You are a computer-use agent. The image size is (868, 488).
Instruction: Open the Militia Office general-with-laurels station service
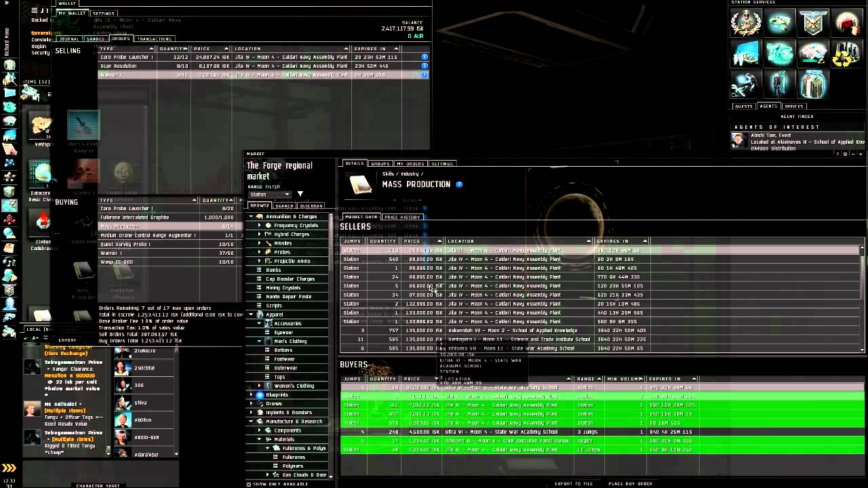(x=746, y=23)
